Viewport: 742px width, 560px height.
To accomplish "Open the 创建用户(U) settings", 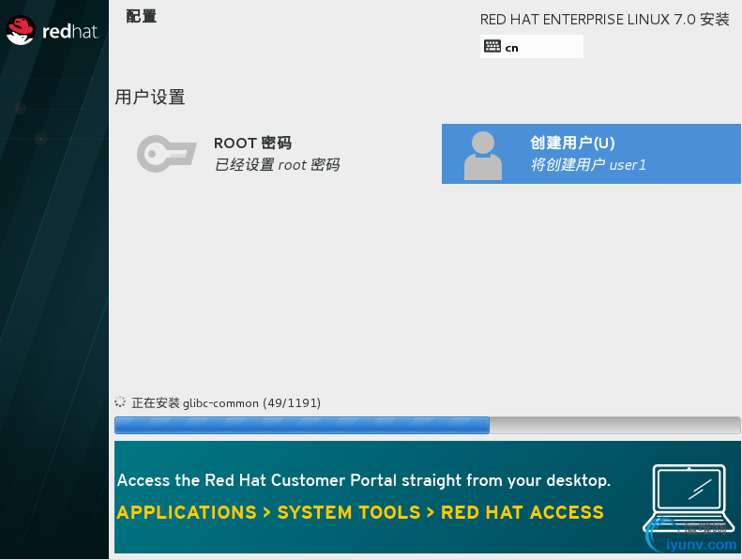I will click(x=591, y=154).
